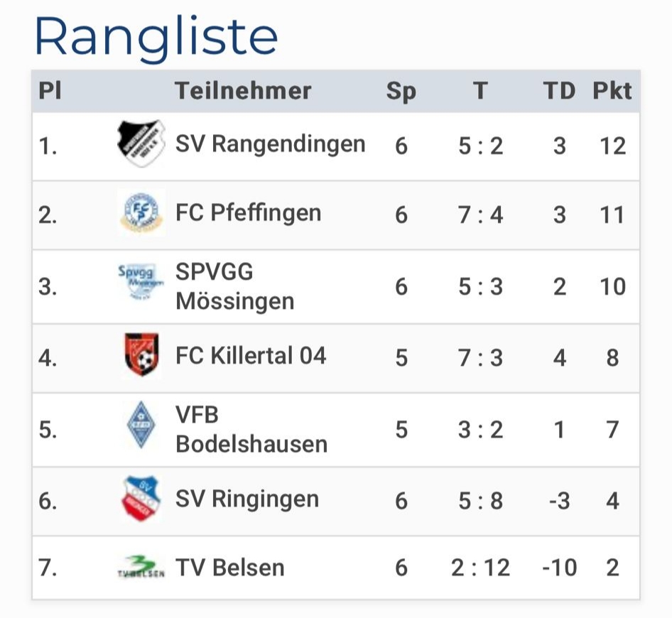
Task: Click the TD column header
Action: (x=559, y=91)
